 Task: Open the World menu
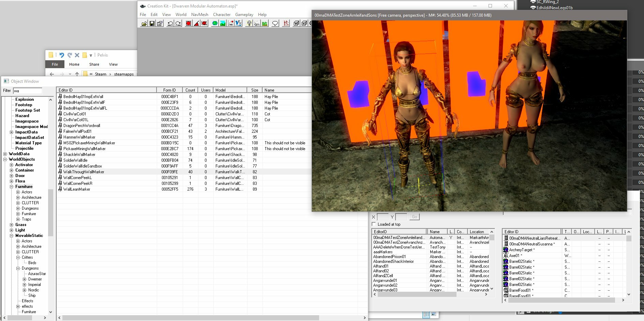click(181, 15)
